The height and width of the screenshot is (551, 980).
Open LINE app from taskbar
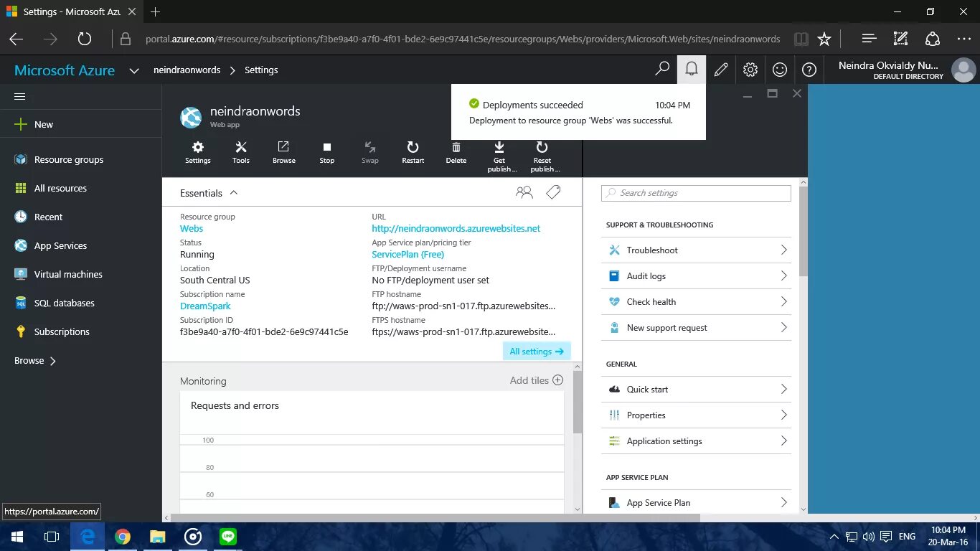point(228,536)
